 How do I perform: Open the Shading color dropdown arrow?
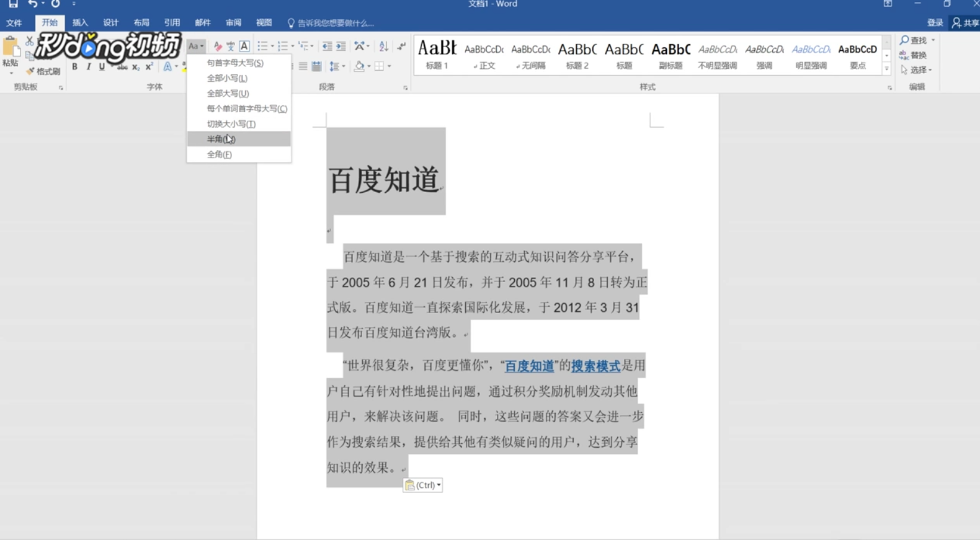(x=368, y=66)
